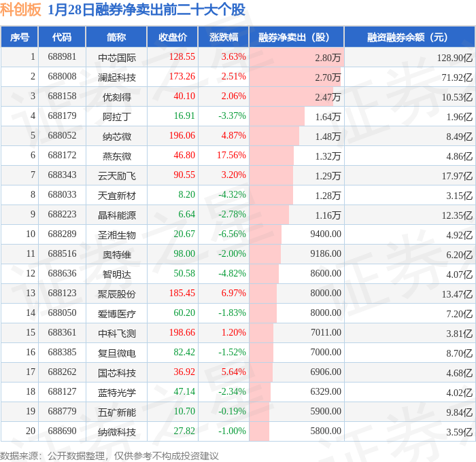The width and height of the screenshot is (476, 462).
Task: Select the 阿拉丁 name cell
Action: click(116, 117)
